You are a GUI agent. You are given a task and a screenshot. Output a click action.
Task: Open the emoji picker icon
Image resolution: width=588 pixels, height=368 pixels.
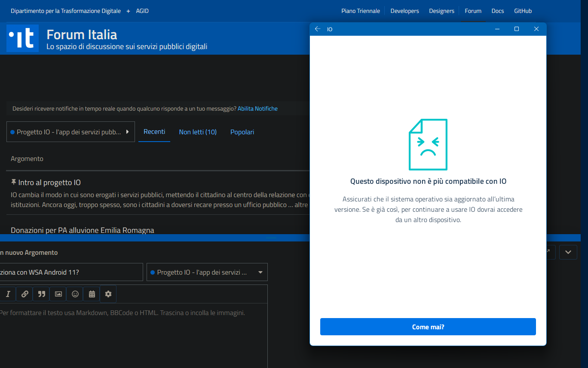[x=75, y=294]
